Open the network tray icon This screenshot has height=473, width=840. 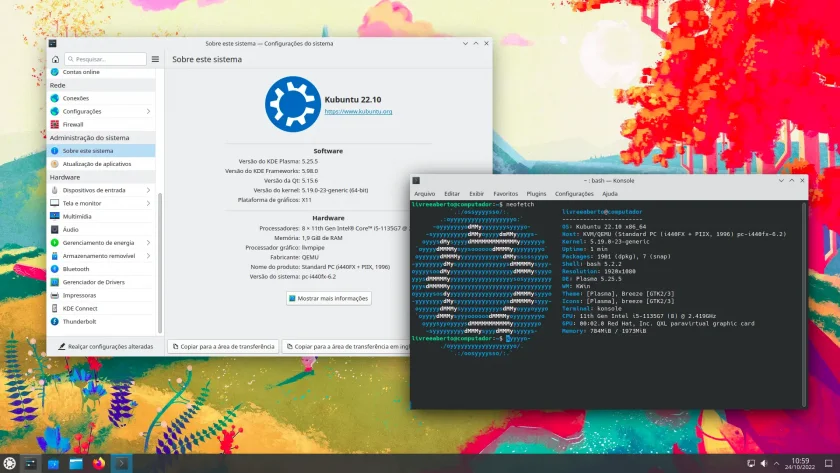click(x=751, y=463)
